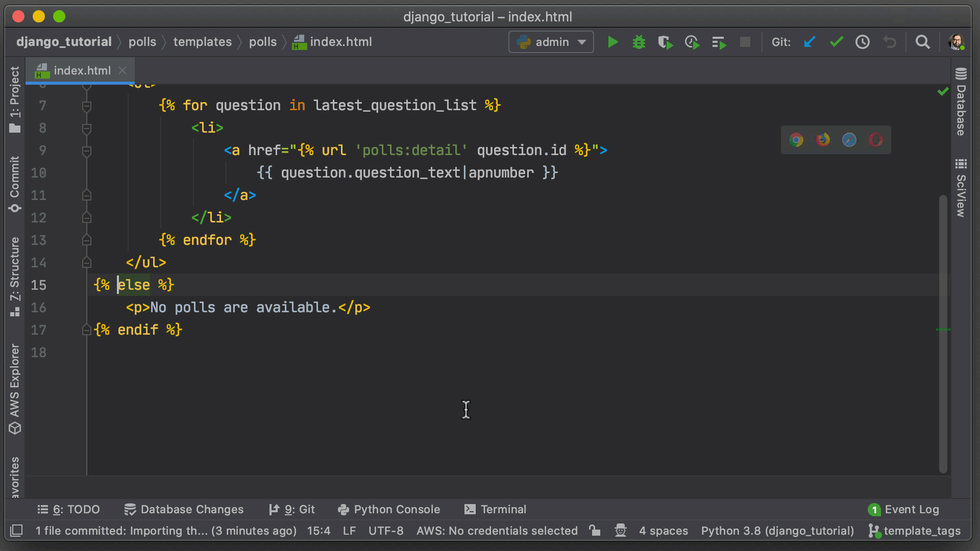
Task: Open page in Chrome browser icon
Action: (796, 140)
